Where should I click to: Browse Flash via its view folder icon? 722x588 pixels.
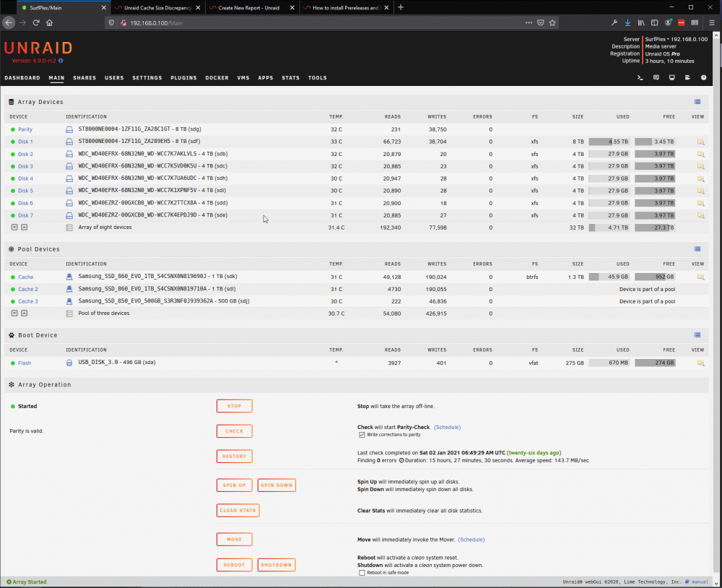coord(700,363)
